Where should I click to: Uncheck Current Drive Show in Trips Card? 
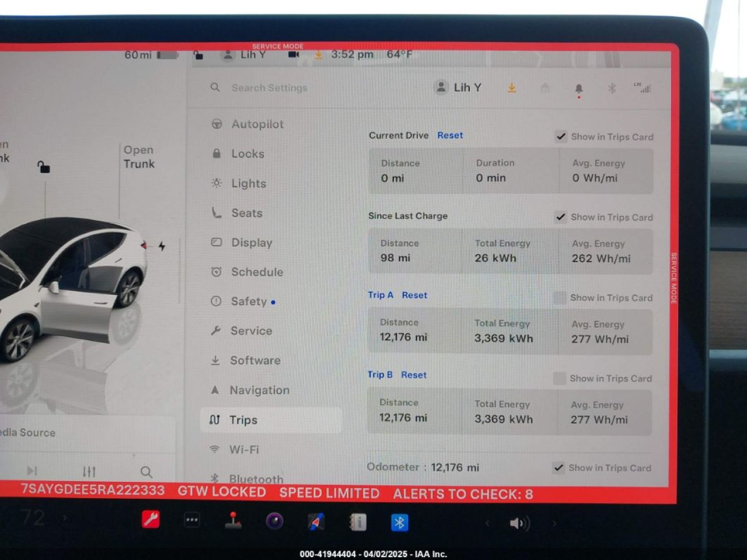pos(561,136)
